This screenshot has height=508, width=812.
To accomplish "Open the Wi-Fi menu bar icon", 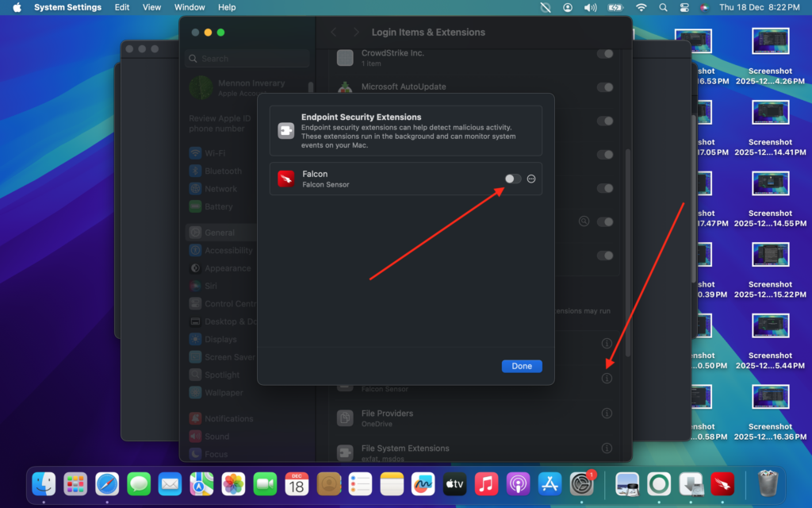I will (641, 7).
